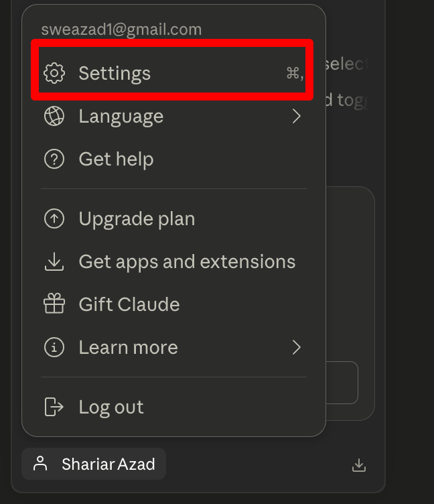Click the Settings gear icon
Image resolution: width=434 pixels, height=504 pixels.
[54, 73]
